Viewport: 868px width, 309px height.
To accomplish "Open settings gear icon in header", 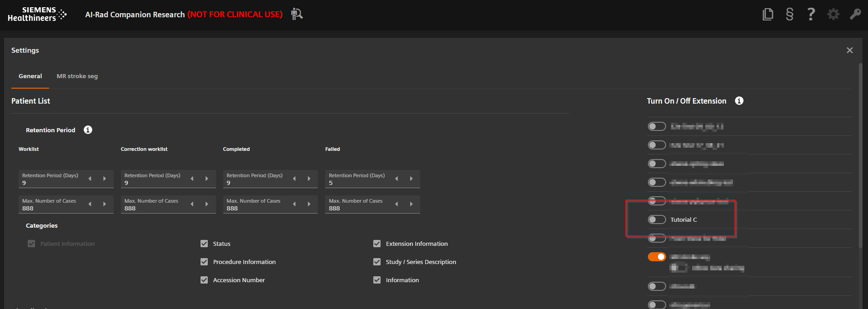I will point(833,15).
